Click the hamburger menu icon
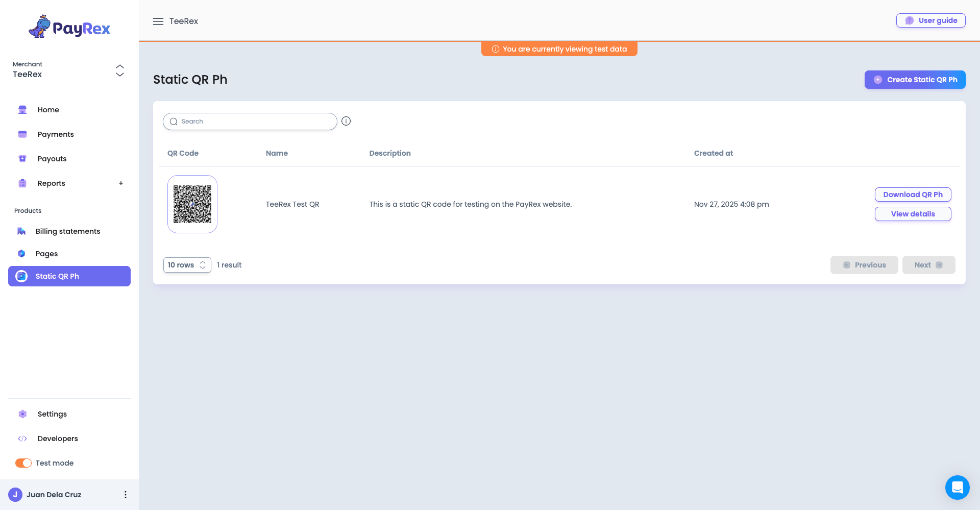Viewport: 980px width, 510px height. 158,21
